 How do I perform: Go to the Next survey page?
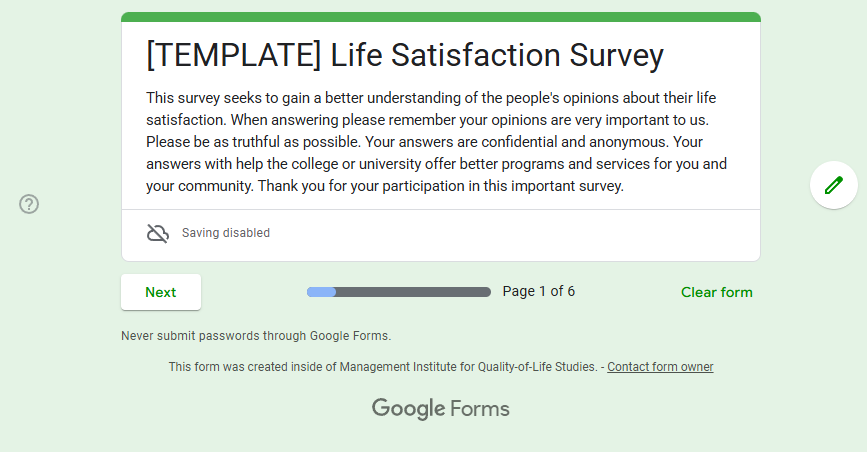tap(161, 292)
